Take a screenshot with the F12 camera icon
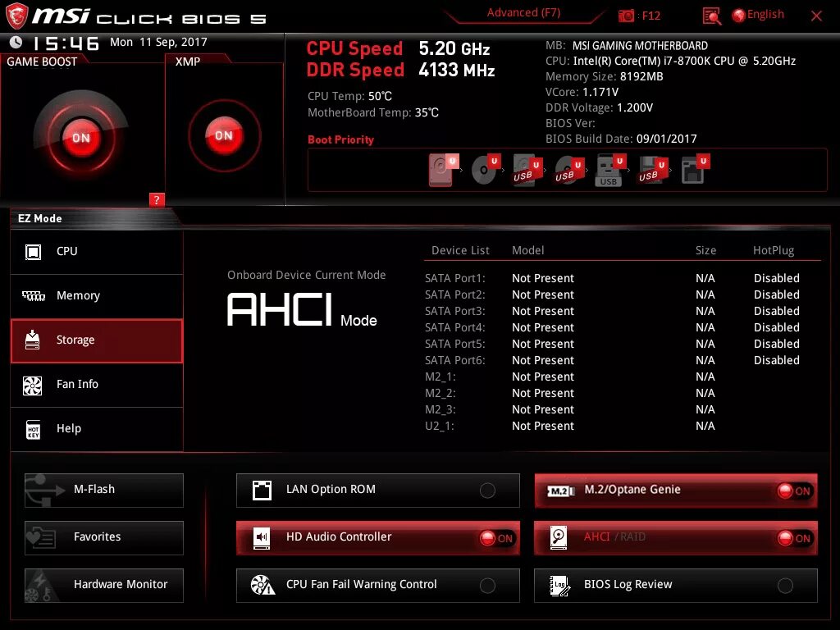The image size is (840, 630). click(626, 16)
